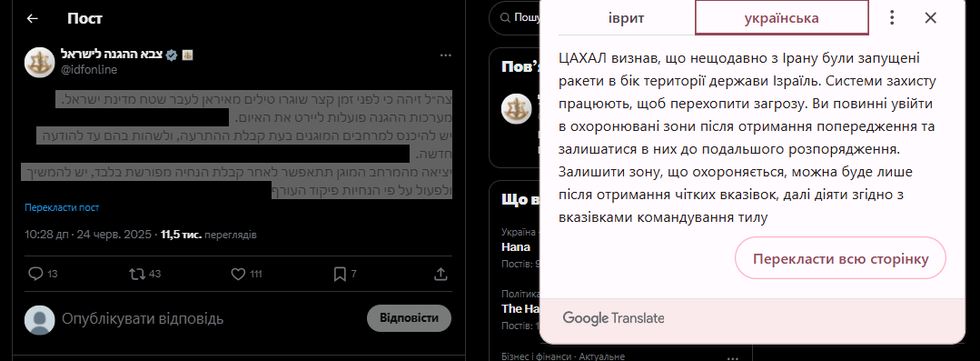The image size is (980, 361).
Task: Open the @idfonline handle link
Action: pyautogui.click(x=89, y=70)
